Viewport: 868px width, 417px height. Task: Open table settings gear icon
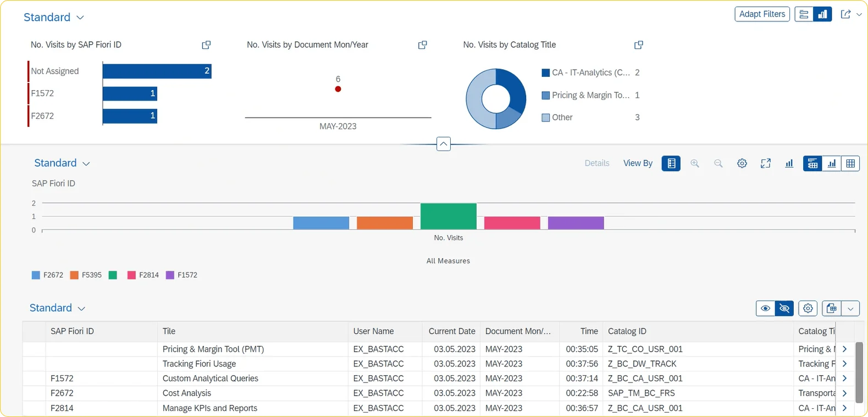pos(808,308)
